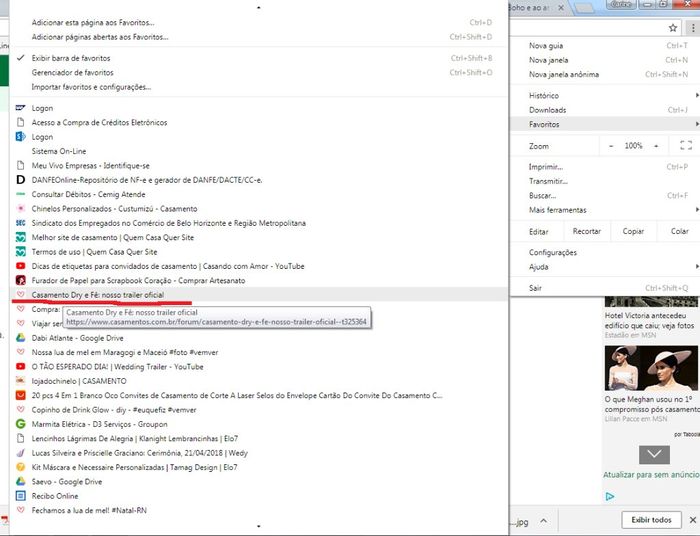This screenshot has width=700, height=536.
Task: Click the ad info triangle icon
Action: point(610,496)
